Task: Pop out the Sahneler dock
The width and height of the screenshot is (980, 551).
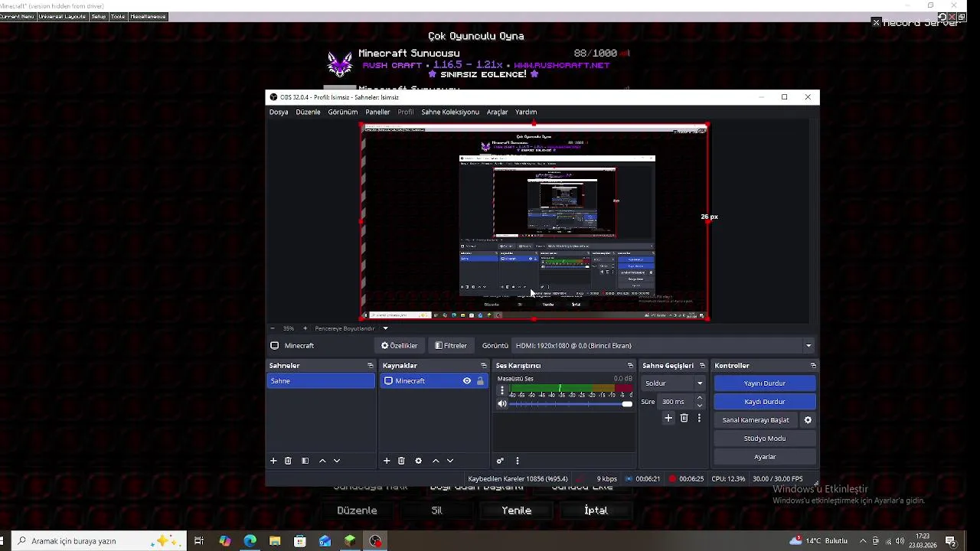Action: click(x=371, y=365)
